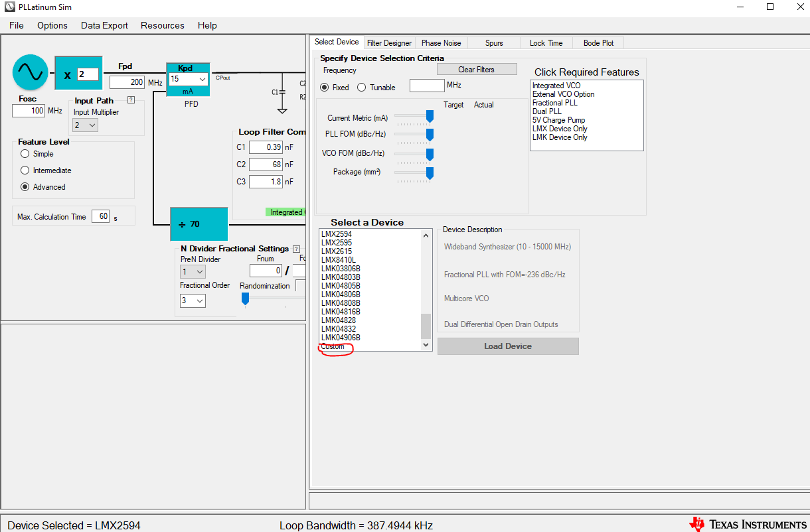Image resolution: width=810 pixels, height=532 pixels.
Task: Open the Help menu
Action: (x=207, y=25)
